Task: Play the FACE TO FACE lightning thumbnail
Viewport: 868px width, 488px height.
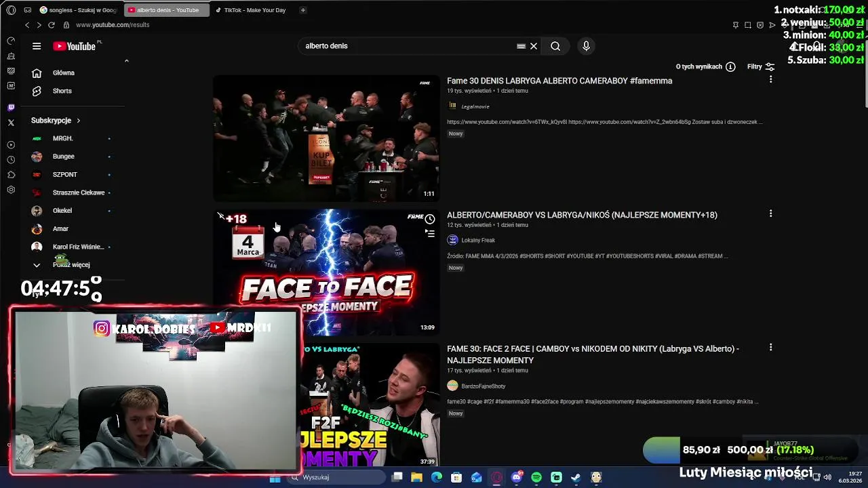Action: coord(326,272)
